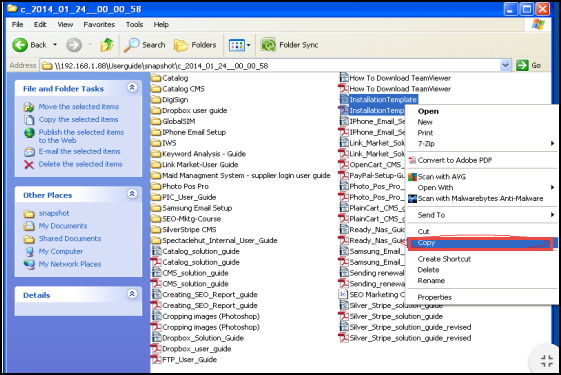
Task: Open the File menu
Action: tap(18, 24)
